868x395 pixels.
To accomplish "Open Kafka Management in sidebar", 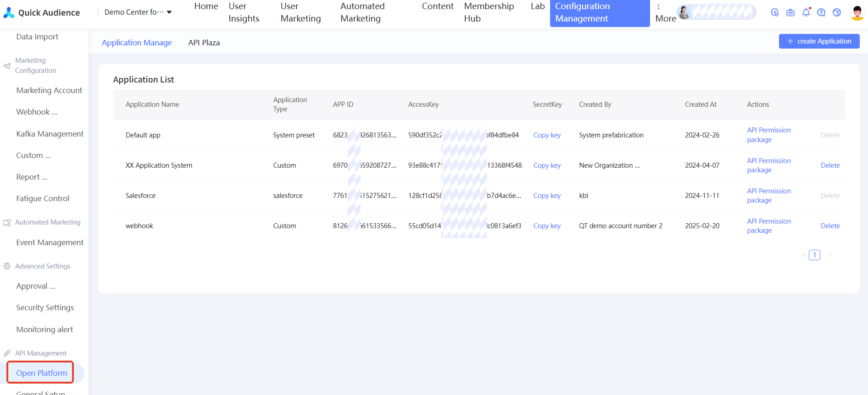I will point(50,134).
